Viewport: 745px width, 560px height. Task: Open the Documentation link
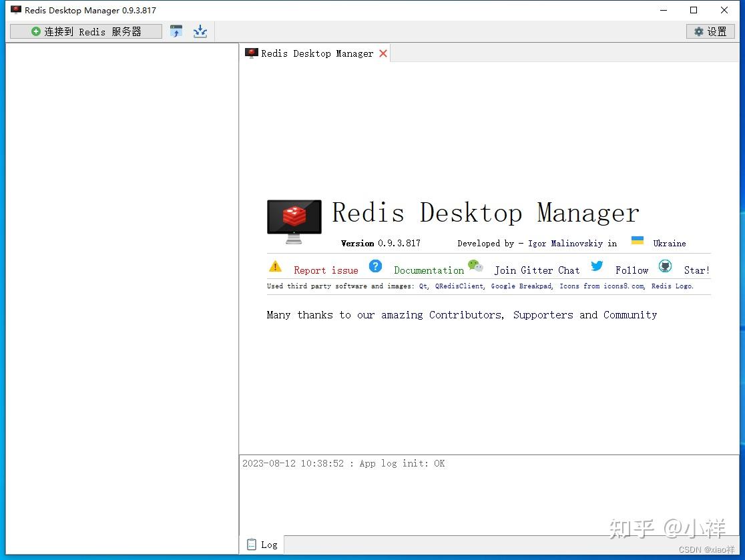pyautogui.click(x=429, y=270)
